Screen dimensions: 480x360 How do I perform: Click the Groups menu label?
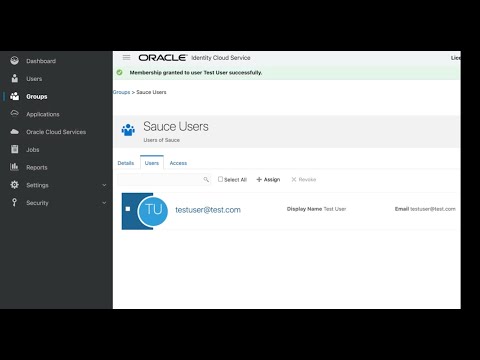coord(37,97)
